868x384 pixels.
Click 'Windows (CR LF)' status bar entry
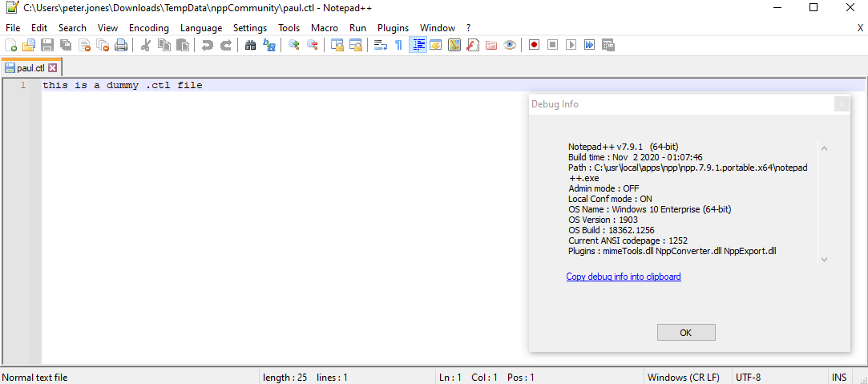684,378
